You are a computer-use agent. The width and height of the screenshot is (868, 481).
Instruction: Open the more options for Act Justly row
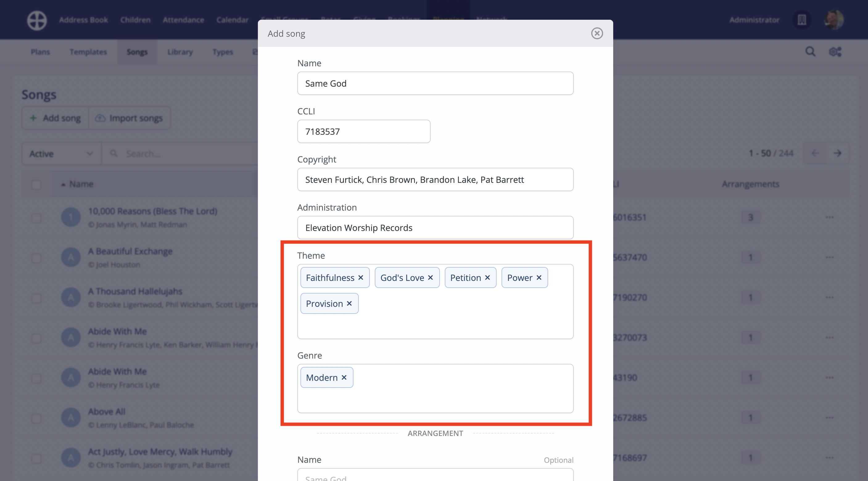829,458
